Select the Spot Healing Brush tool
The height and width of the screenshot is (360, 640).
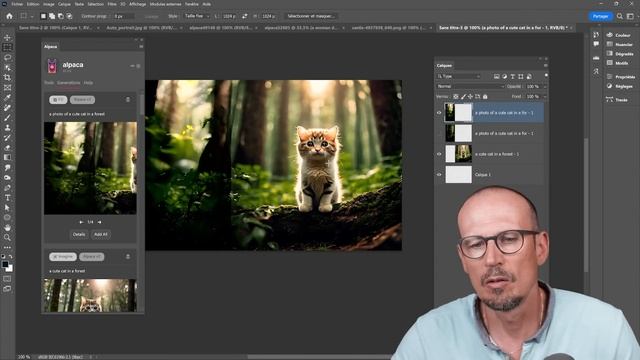pos(7,108)
